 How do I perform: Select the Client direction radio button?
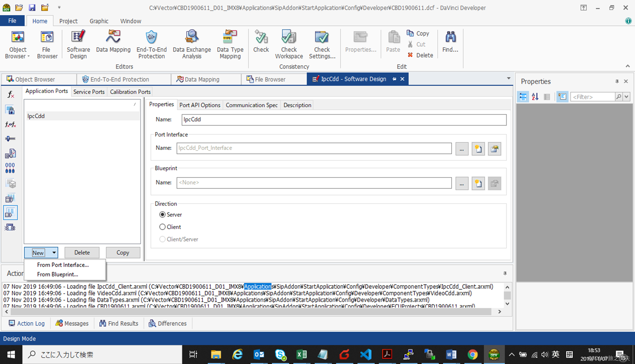162,227
